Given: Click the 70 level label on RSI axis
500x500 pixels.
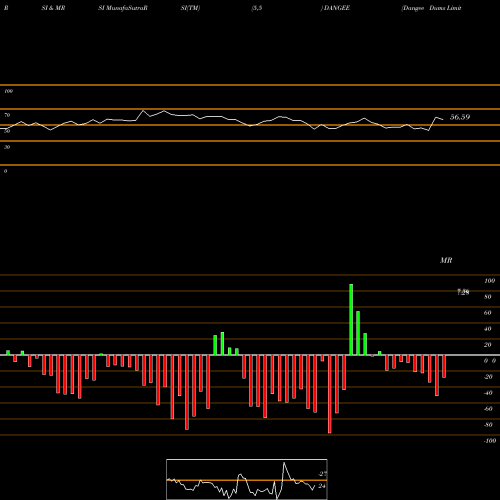Looking at the screenshot, I should click(x=7, y=115).
